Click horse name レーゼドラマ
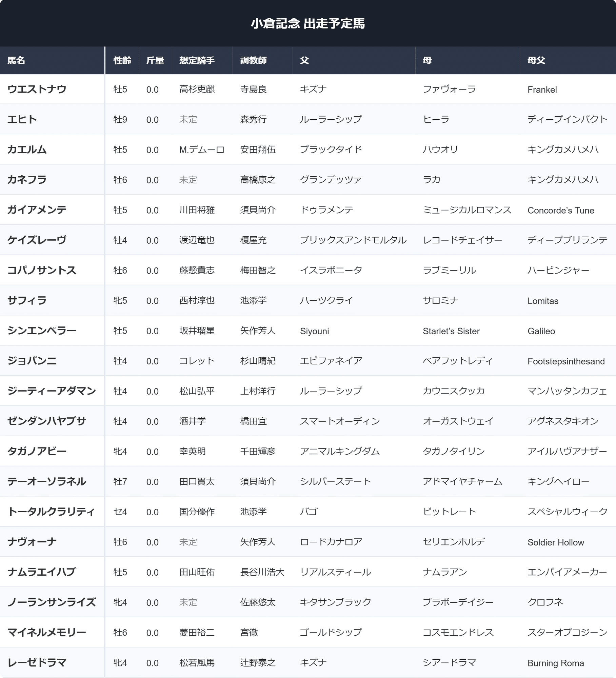Viewport: 616px width, 678px height. (37, 662)
